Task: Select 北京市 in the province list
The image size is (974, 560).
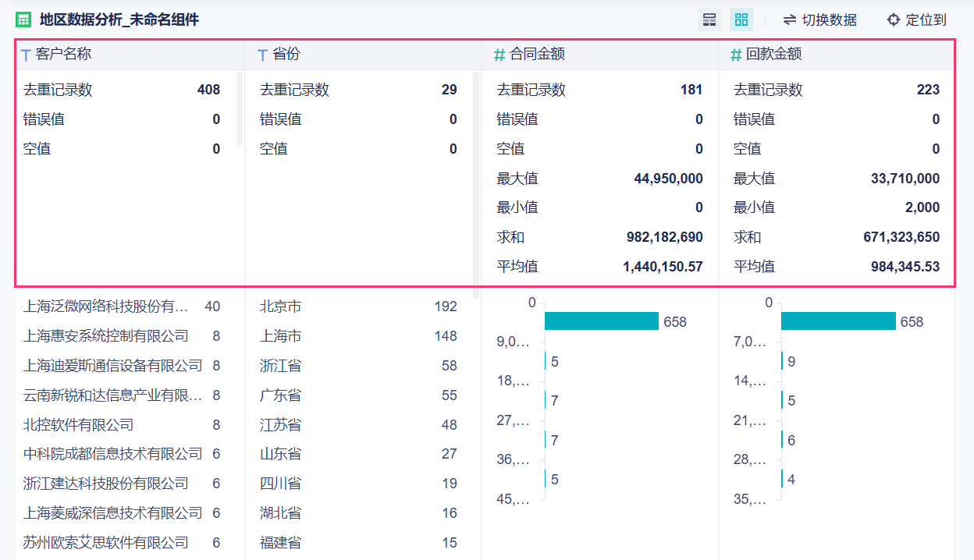Action: point(281,307)
